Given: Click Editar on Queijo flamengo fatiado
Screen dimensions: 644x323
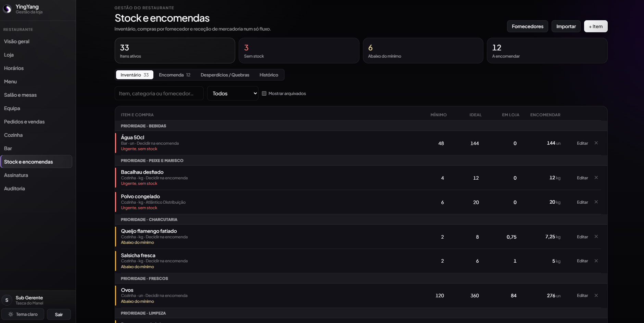Looking at the screenshot, I should pos(582,237).
